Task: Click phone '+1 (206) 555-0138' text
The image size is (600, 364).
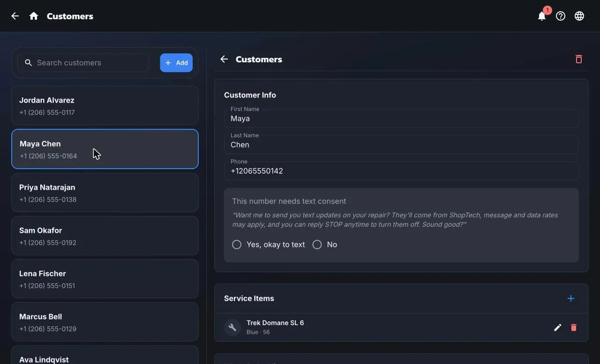Action: click(x=48, y=200)
